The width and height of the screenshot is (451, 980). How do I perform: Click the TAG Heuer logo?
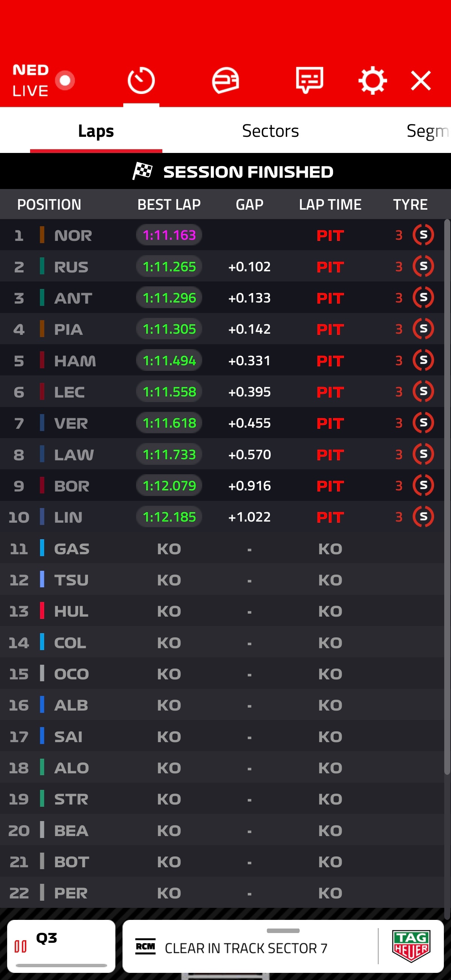pyautogui.click(x=411, y=945)
